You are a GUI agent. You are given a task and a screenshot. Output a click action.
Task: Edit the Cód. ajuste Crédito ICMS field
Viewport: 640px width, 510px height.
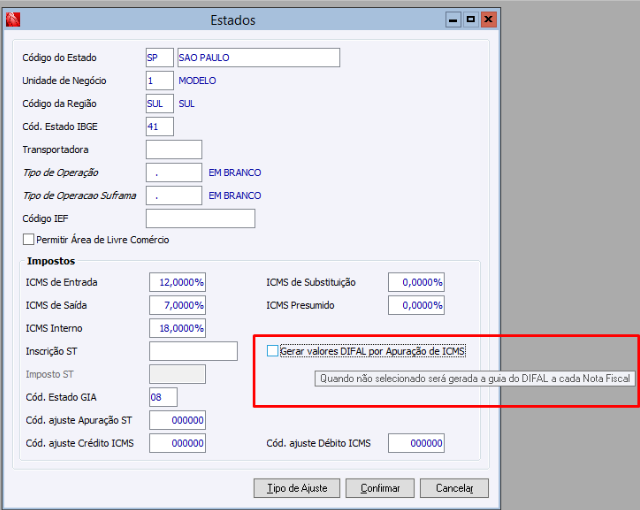178,443
